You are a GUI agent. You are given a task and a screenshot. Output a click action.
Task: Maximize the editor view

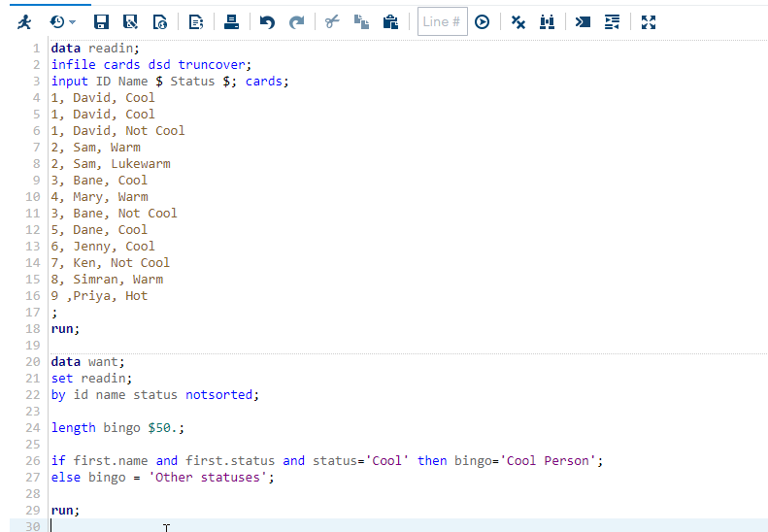coord(649,21)
